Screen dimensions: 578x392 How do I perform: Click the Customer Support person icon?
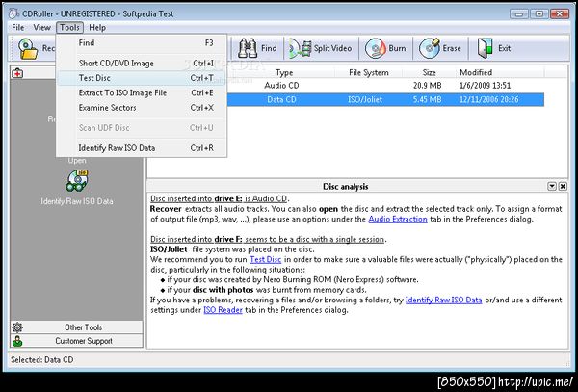pyautogui.click(x=17, y=341)
